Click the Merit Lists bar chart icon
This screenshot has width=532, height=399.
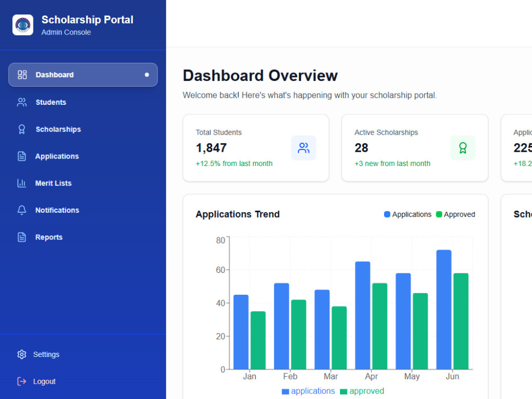pos(22,183)
